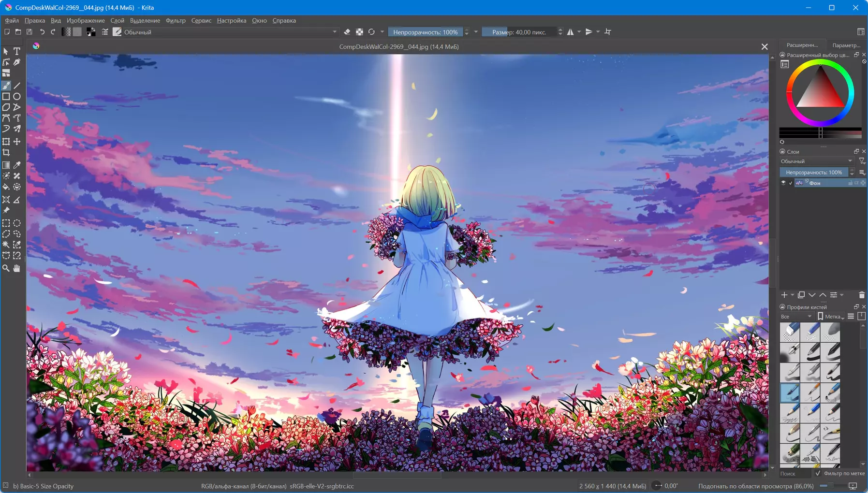Adjust toolbar Непрозрачность 100% slider
The image size is (868, 493).
[x=425, y=32]
